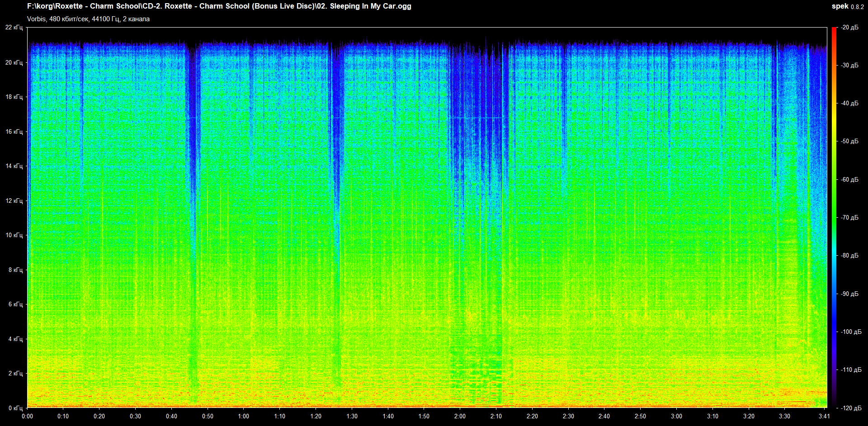The width and height of the screenshot is (868, 426).
Task: Select the -60 дБ level scale label
Action: 849,179
